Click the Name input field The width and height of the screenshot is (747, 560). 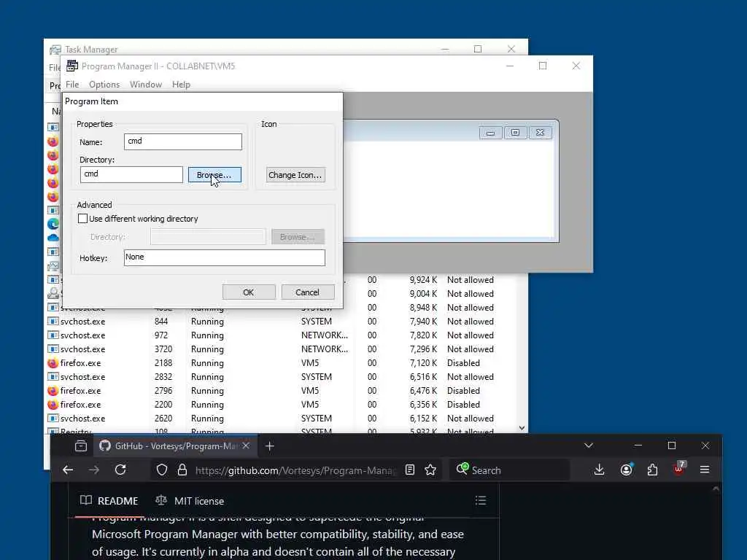click(183, 141)
